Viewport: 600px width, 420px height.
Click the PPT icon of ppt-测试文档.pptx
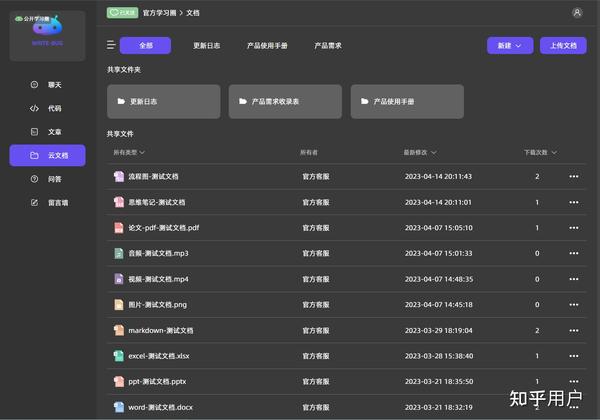pyautogui.click(x=119, y=381)
